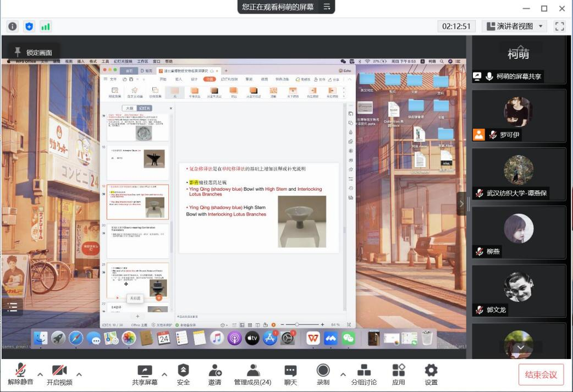573x392 pixels.
Task: Click the red 结束会议 end meeting button
Action: tap(541, 375)
